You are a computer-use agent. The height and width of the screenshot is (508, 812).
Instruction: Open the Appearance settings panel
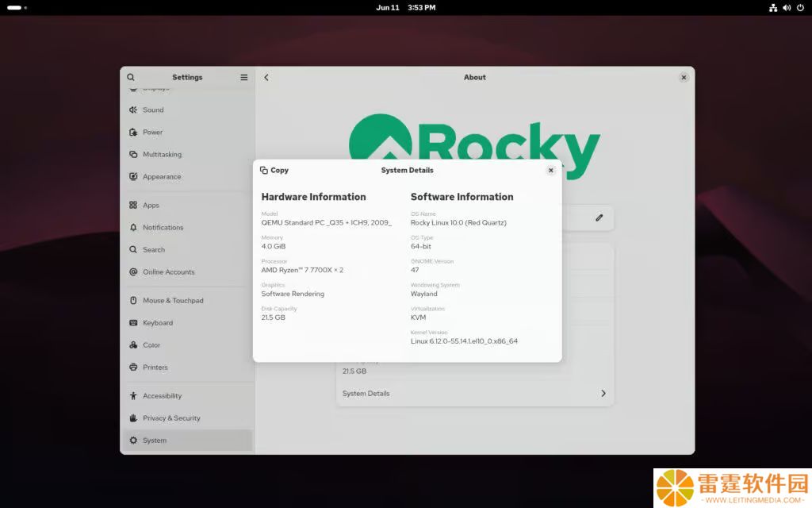(189, 177)
